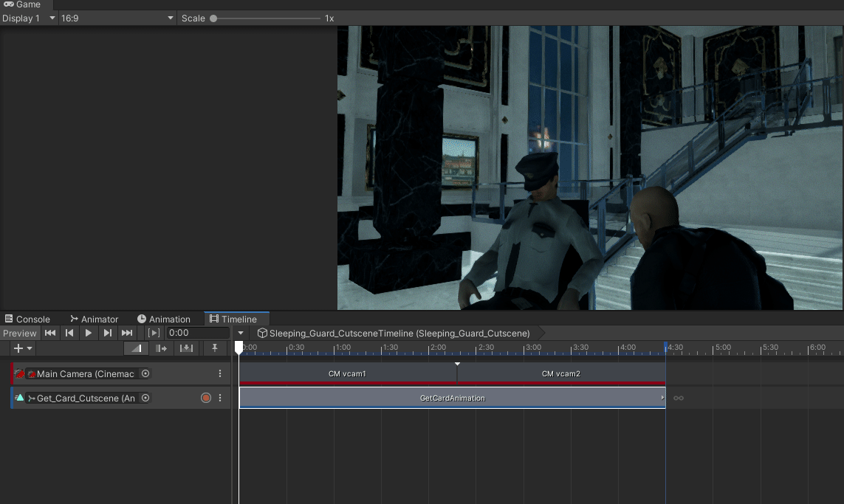Expand the 16:9 aspect ratio dropdown

coord(117,18)
